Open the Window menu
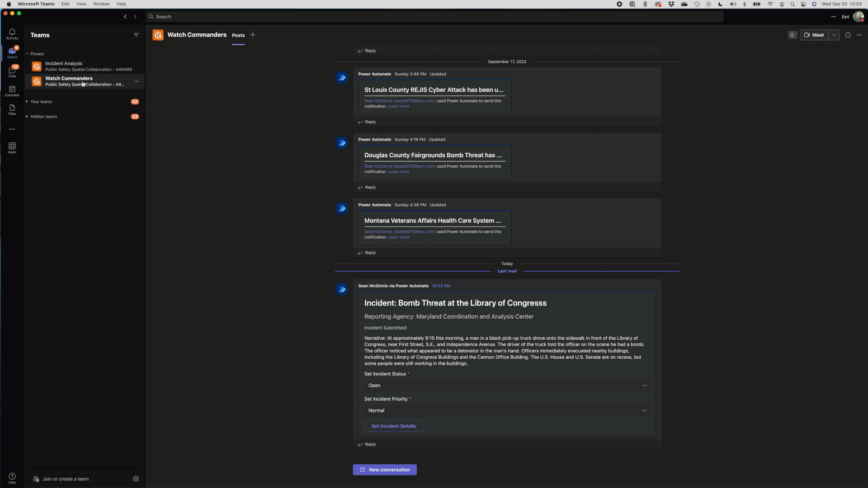868x488 pixels. 101,4
